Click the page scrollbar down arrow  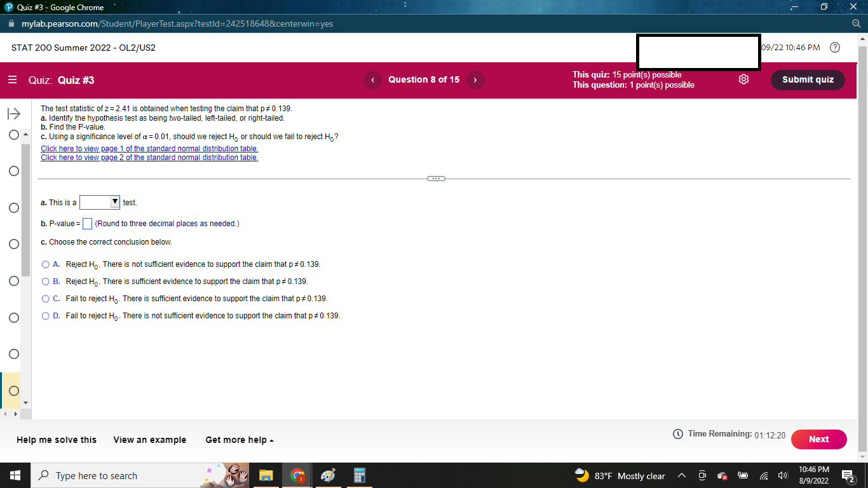(863, 456)
